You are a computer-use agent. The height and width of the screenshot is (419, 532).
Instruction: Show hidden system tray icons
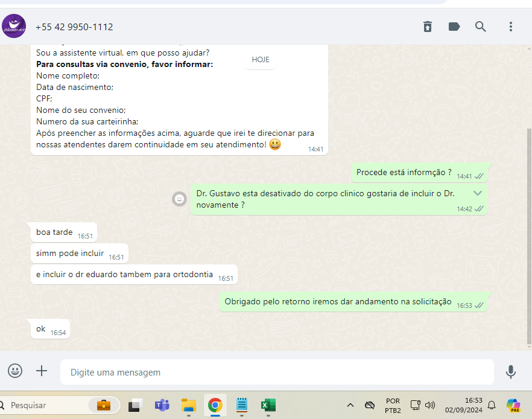(x=350, y=405)
